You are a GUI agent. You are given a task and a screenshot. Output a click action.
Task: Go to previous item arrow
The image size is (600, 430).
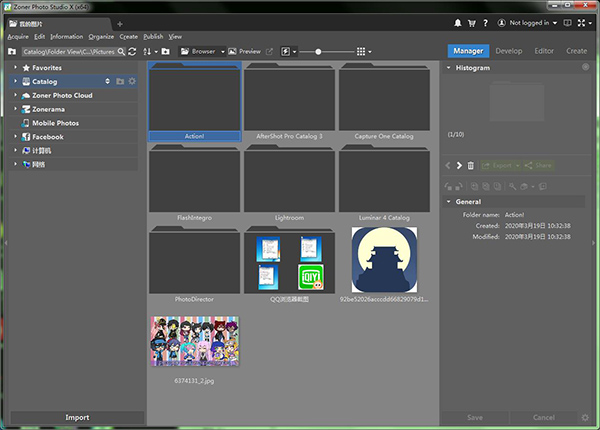pyautogui.click(x=448, y=166)
